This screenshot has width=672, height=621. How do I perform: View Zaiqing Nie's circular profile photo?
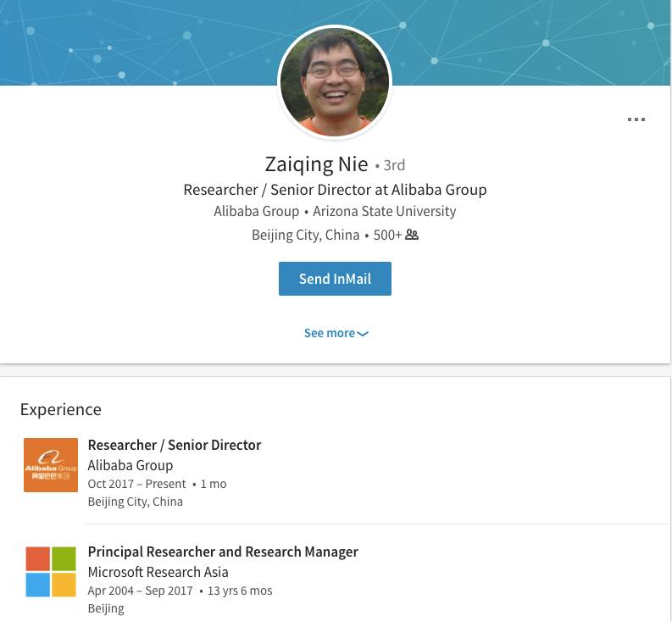pyautogui.click(x=335, y=82)
